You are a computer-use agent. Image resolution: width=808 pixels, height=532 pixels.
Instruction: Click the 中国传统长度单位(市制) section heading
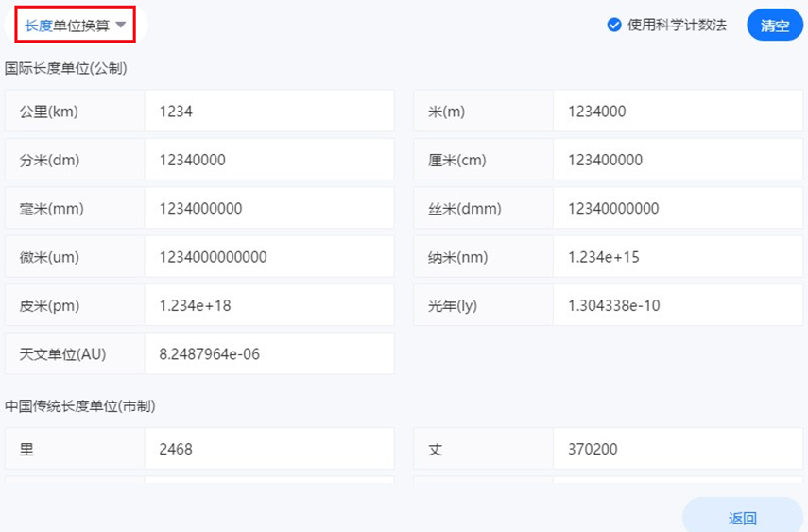80,406
